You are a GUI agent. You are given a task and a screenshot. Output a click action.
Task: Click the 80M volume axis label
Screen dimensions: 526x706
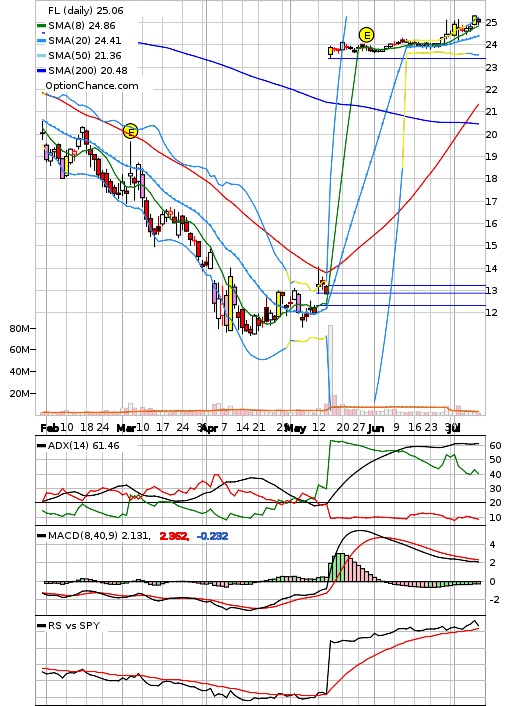[x=19, y=329]
